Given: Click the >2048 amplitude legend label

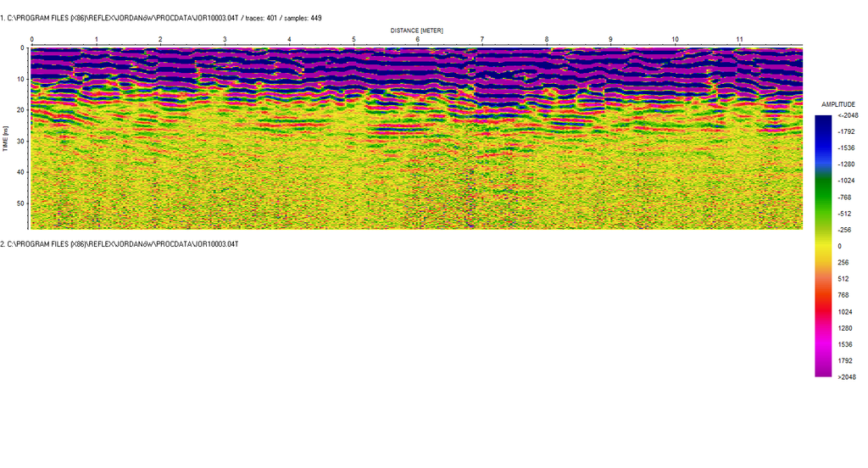Looking at the screenshot, I should coord(848,376).
